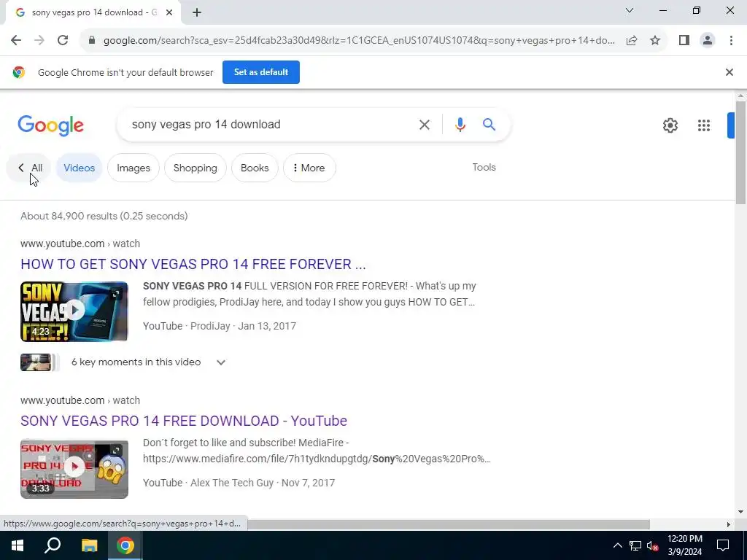Click the browser forward arrow
Viewport: 747px width, 560px height.
coord(39,41)
